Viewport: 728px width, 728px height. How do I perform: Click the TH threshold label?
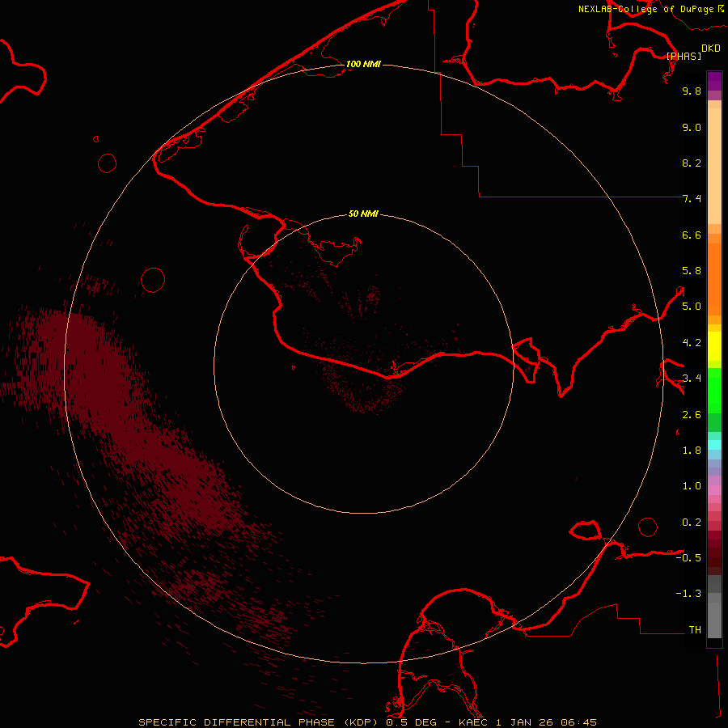(695, 630)
